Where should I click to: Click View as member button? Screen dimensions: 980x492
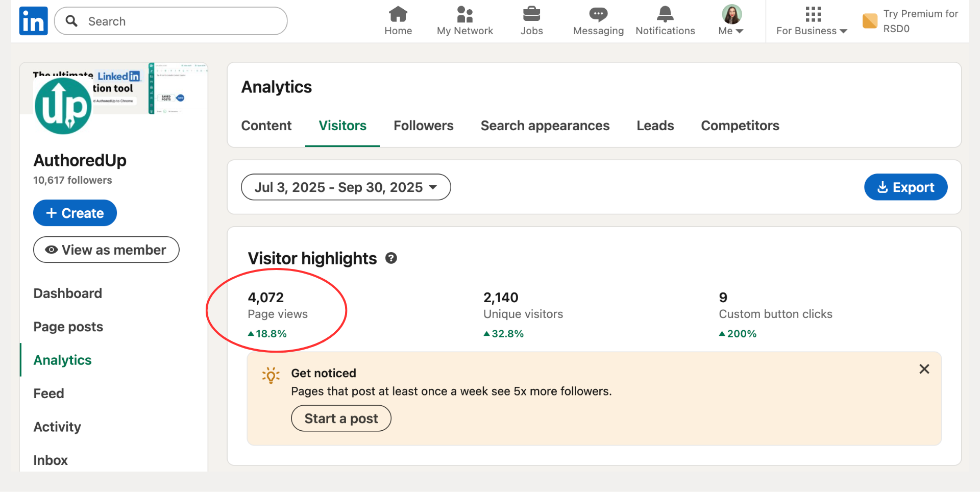[x=106, y=250]
